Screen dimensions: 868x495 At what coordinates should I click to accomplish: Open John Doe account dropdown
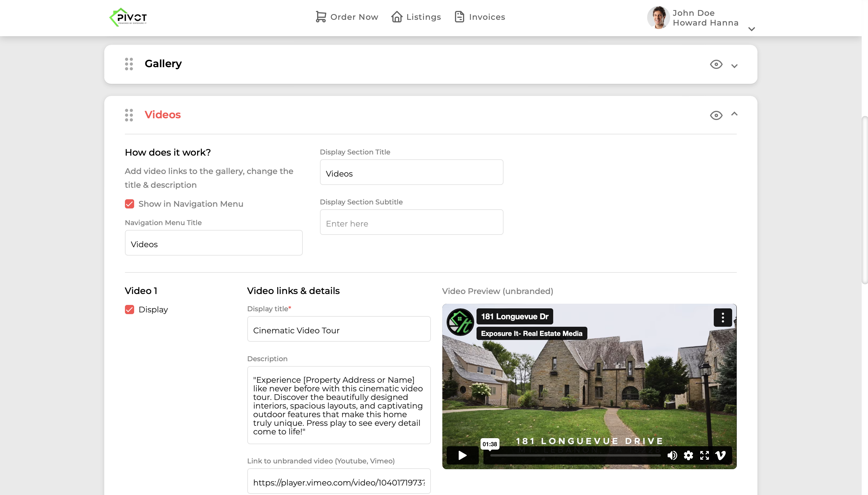(x=752, y=29)
